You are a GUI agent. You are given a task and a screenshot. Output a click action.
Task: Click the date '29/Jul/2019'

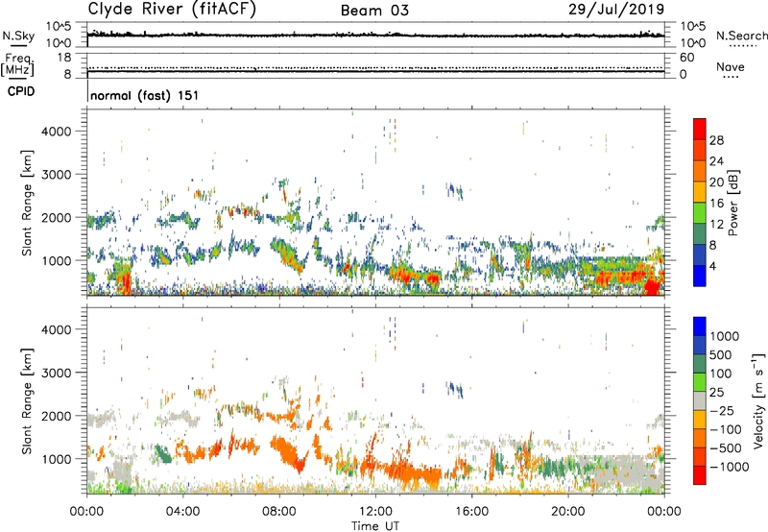[x=616, y=10]
